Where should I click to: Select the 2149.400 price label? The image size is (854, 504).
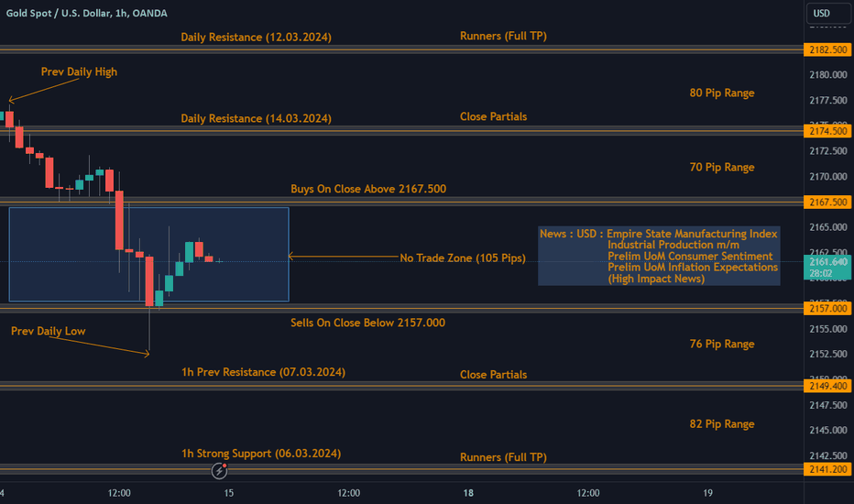[827, 387]
